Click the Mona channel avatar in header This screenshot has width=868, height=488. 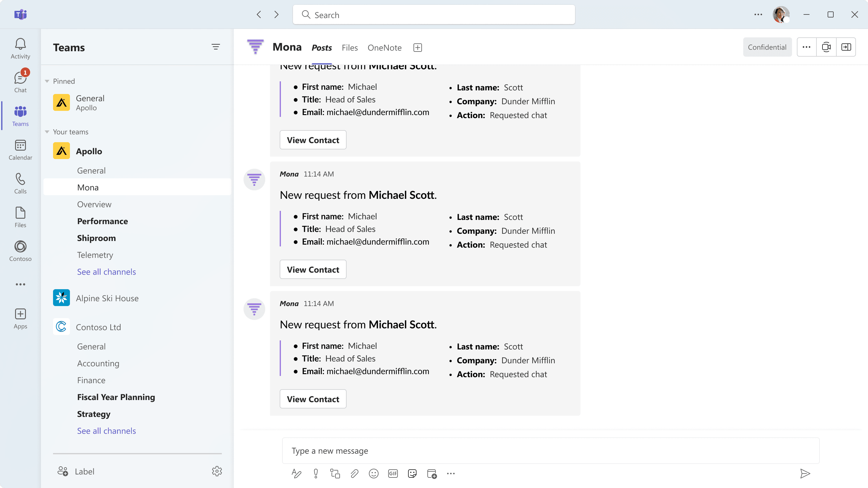pyautogui.click(x=255, y=47)
